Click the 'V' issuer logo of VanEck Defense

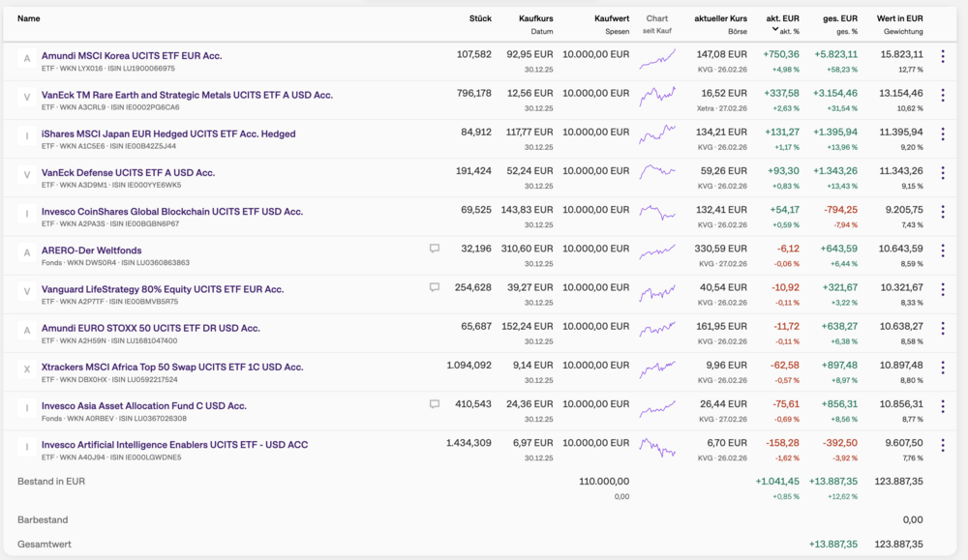pyautogui.click(x=26, y=175)
